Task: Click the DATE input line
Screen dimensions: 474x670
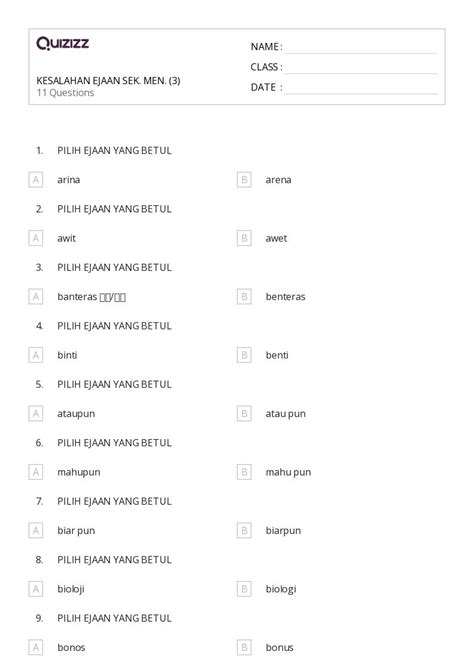Action: 361,88
